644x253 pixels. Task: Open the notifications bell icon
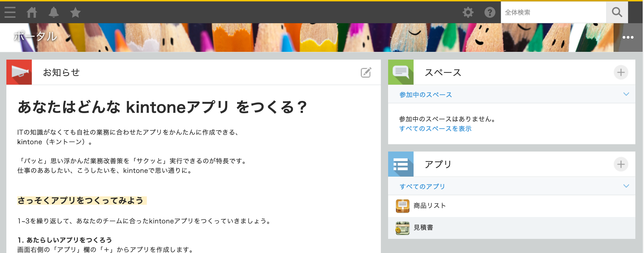click(54, 12)
